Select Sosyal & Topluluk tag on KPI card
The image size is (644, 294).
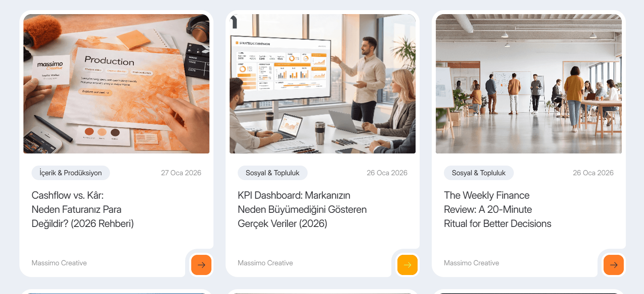pos(272,173)
